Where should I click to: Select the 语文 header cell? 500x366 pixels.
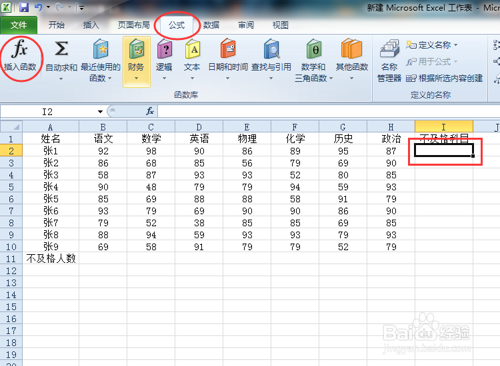103,139
